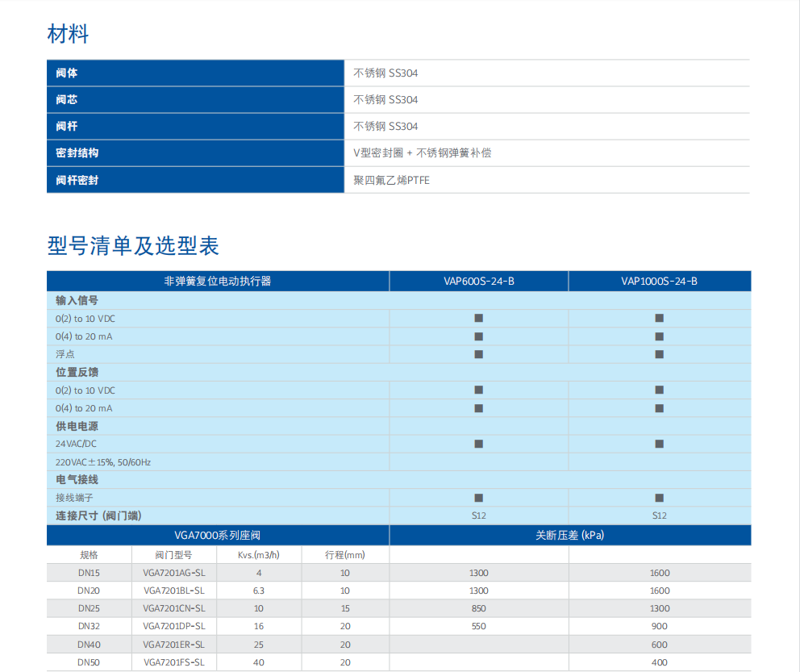Image resolution: width=800 pixels, height=672 pixels.
Task: Click the DN40 cell
Action: [89, 645]
